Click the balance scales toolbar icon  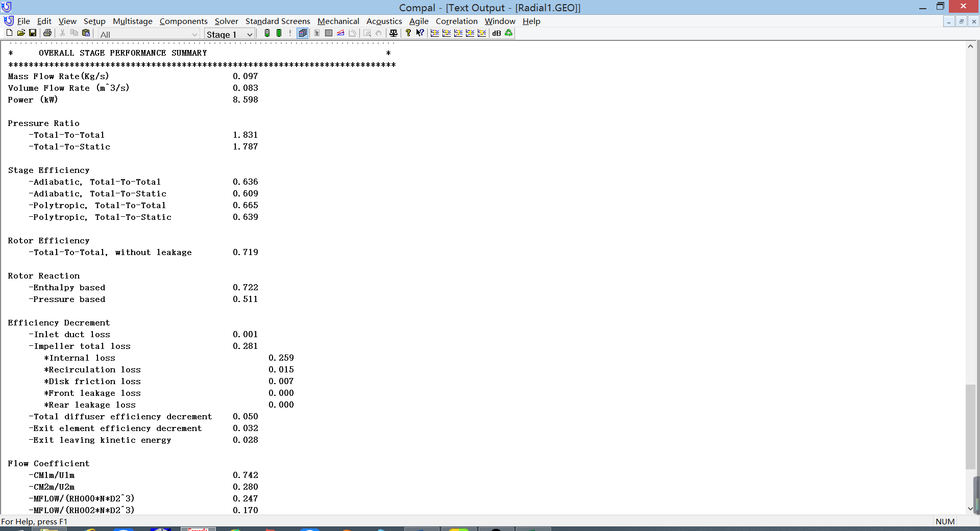click(394, 33)
